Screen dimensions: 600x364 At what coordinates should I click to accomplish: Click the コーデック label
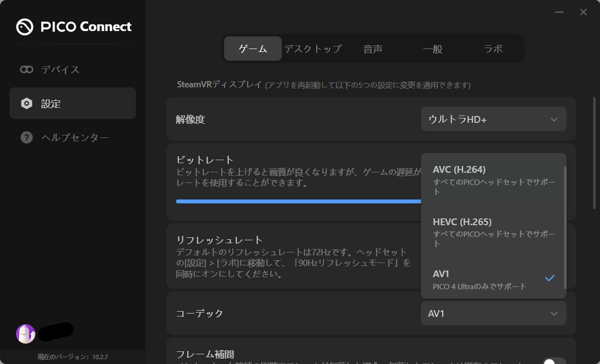click(x=199, y=313)
